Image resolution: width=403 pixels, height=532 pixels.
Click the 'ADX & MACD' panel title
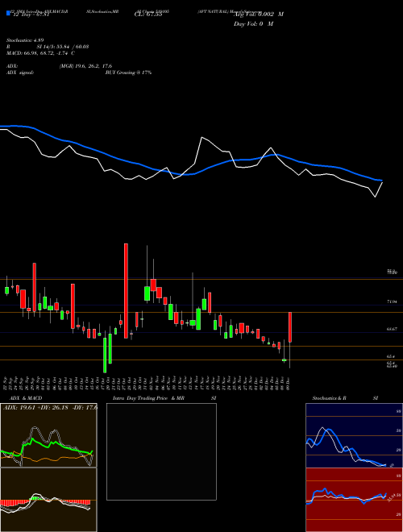26,398
